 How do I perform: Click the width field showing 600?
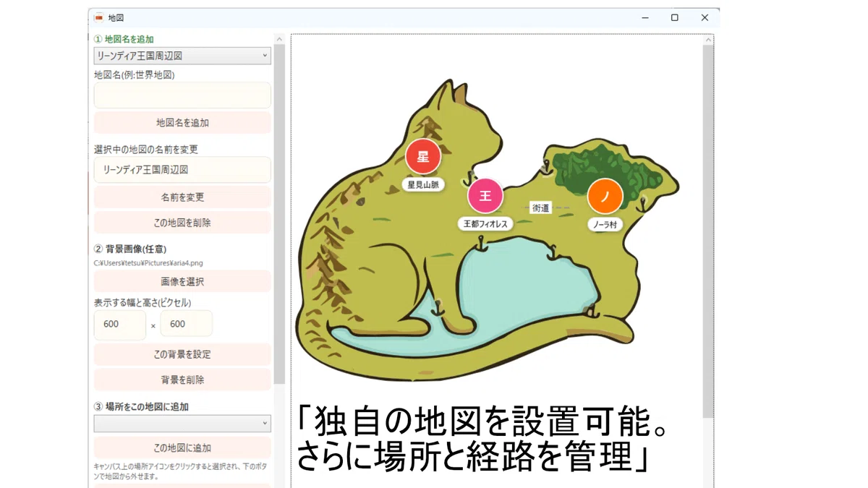click(120, 325)
